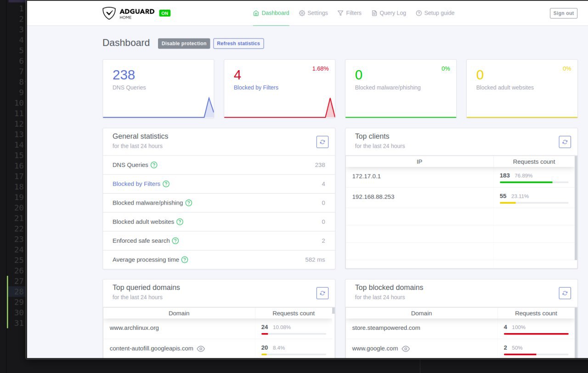The width and height of the screenshot is (588, 373).
Task: Click client IP 172.17.0.1
Action: pos(367,176)
